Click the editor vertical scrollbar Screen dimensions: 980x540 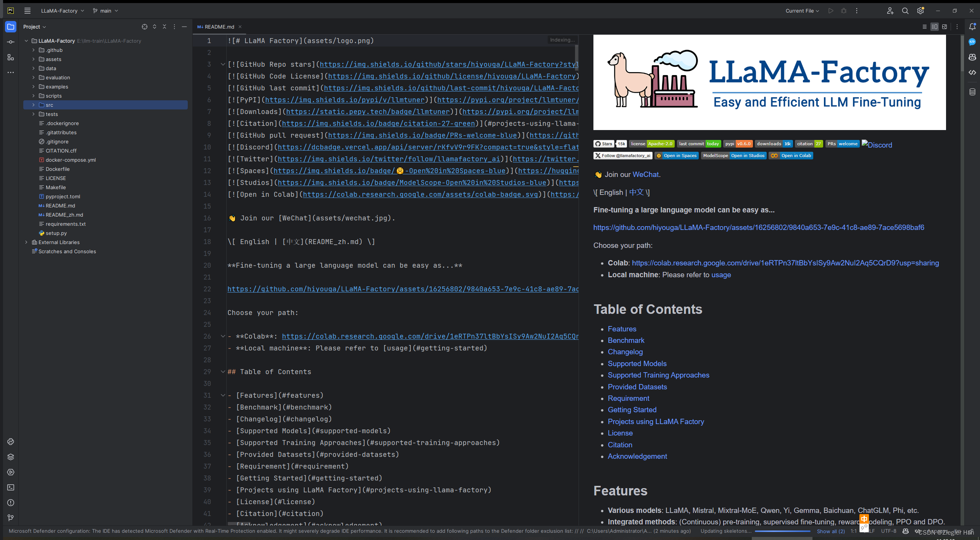[577, 57]
